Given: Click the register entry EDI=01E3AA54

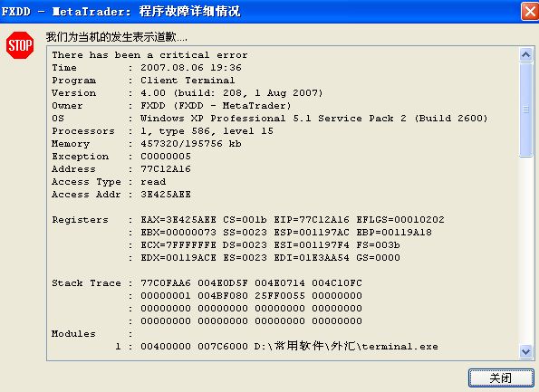Looking at the screenshot, I should 312,258.
